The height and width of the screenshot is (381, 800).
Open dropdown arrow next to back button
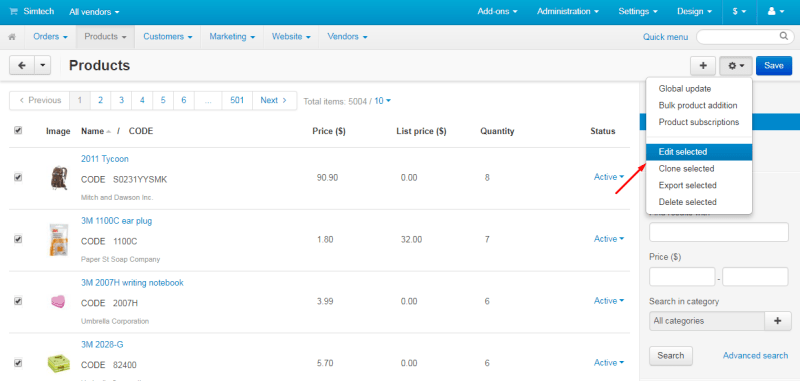pyautogui.click(x=42, y=65)
